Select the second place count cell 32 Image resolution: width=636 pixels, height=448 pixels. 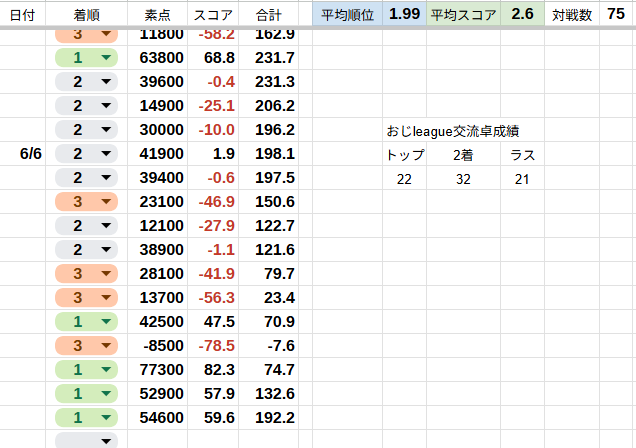tap(463, 179)
